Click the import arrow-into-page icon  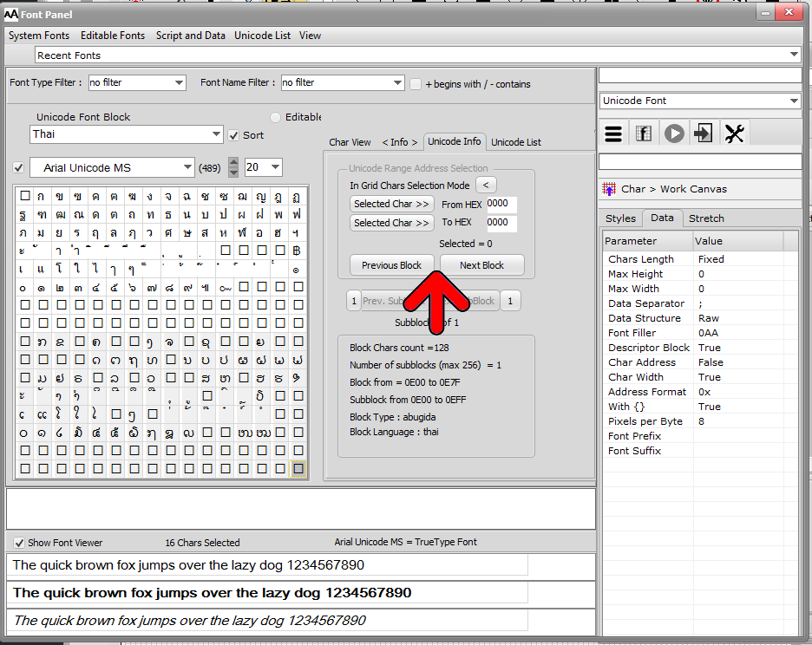click(704, 134)
